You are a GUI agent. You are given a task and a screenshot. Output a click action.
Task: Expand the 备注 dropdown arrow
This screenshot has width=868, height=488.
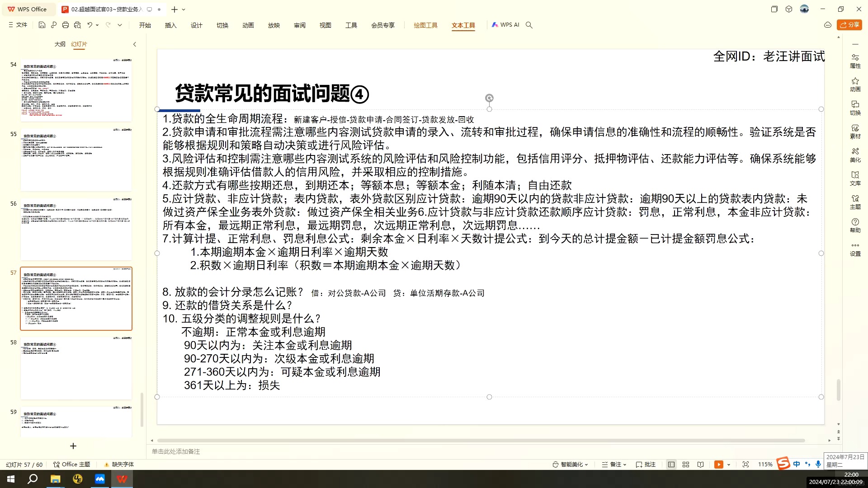pyautogui.click(x=625, y=465)
